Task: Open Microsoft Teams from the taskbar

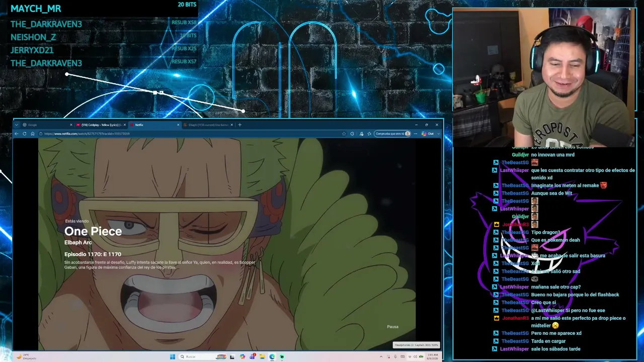Action: [x=252, y=357]
